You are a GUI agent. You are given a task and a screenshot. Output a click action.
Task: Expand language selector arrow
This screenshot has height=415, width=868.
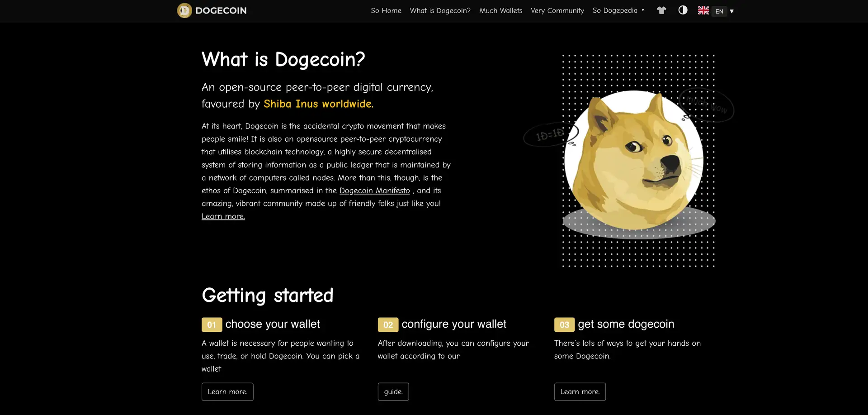click(x=731, y=11)
